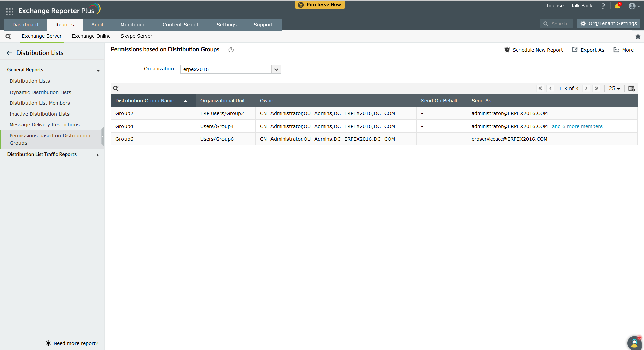Mark report as favorite with star icon
Screen dimensions: 644x350
pyautogui.click(x=638, y=36)
